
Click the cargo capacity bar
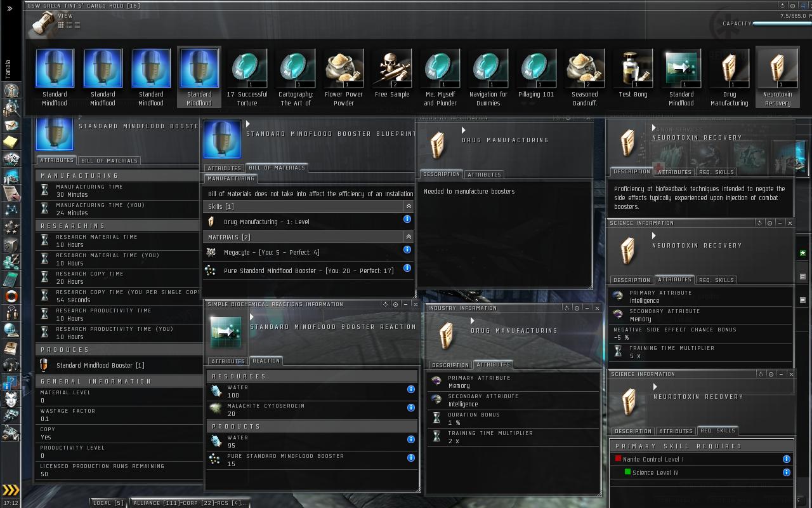tap(782, 23)
